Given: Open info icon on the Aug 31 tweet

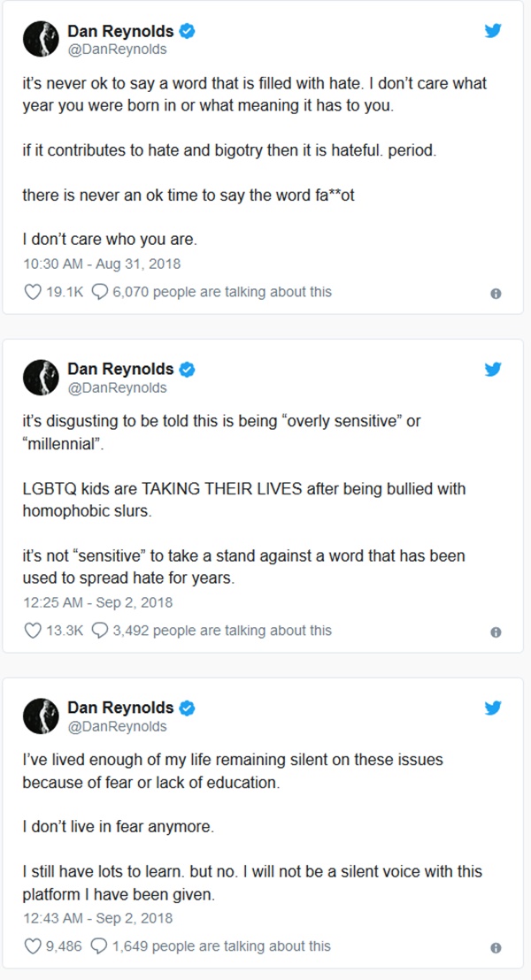Looking at the screenshot, I should click(496, 293).
